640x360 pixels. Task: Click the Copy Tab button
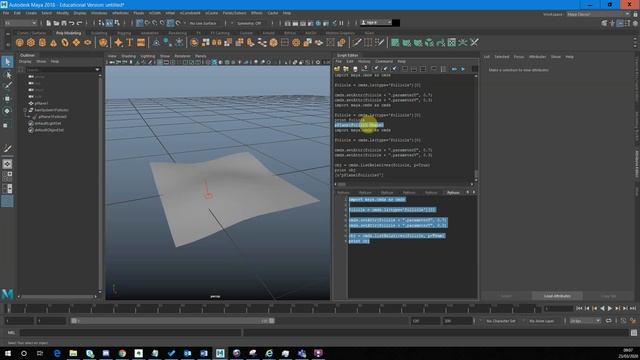coord(609,296)
